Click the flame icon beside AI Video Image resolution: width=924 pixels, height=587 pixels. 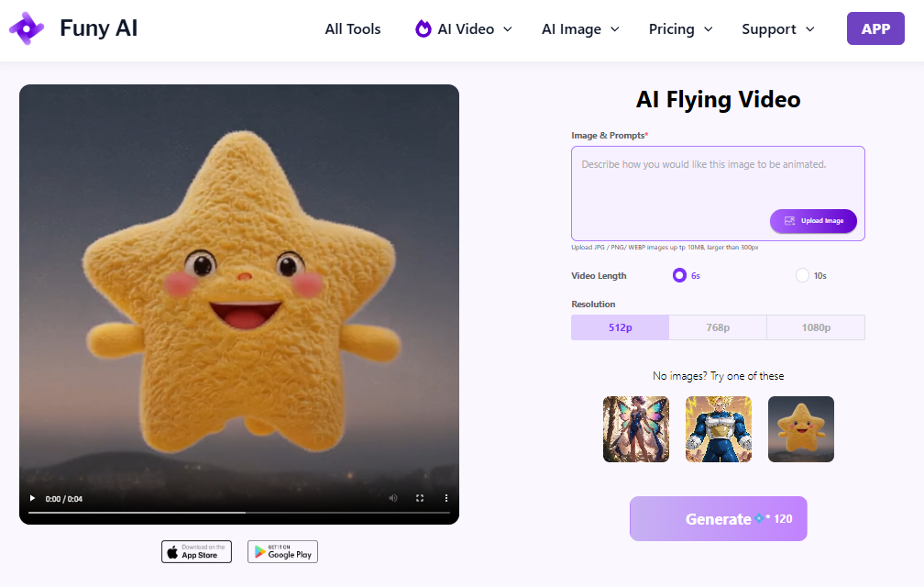(x=423, y=28)
